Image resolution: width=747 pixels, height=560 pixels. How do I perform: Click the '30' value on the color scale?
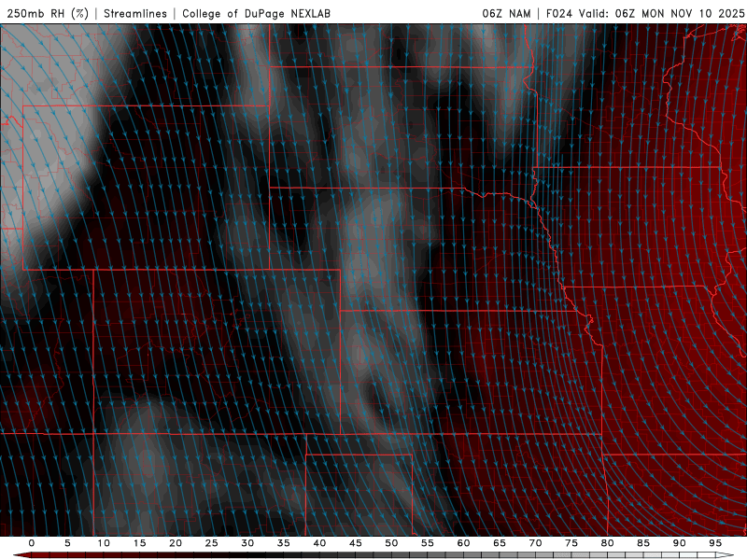pyautogui.click(x=247, y=543)
